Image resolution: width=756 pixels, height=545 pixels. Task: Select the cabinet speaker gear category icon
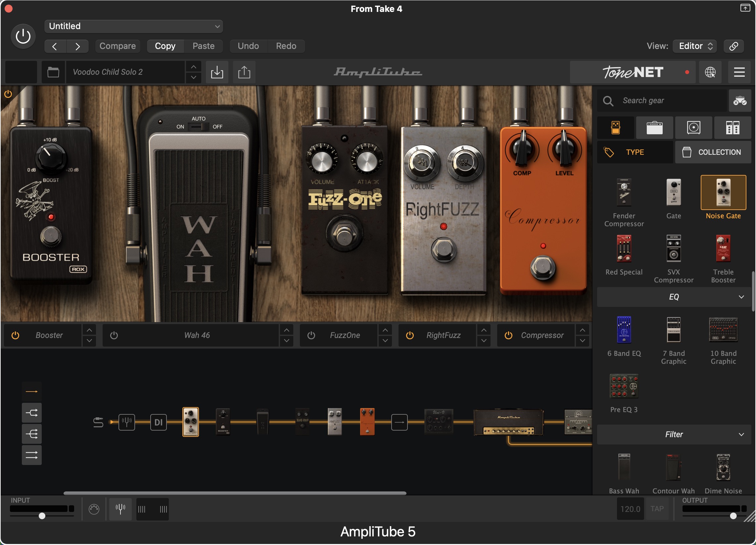click(693, 128)
